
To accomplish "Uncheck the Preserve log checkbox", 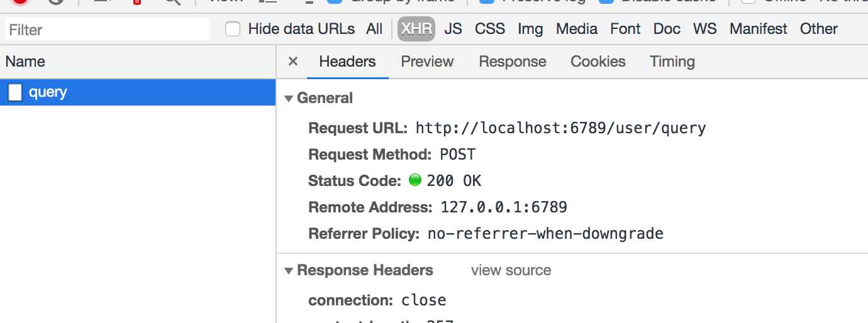I will pos(486,2).
